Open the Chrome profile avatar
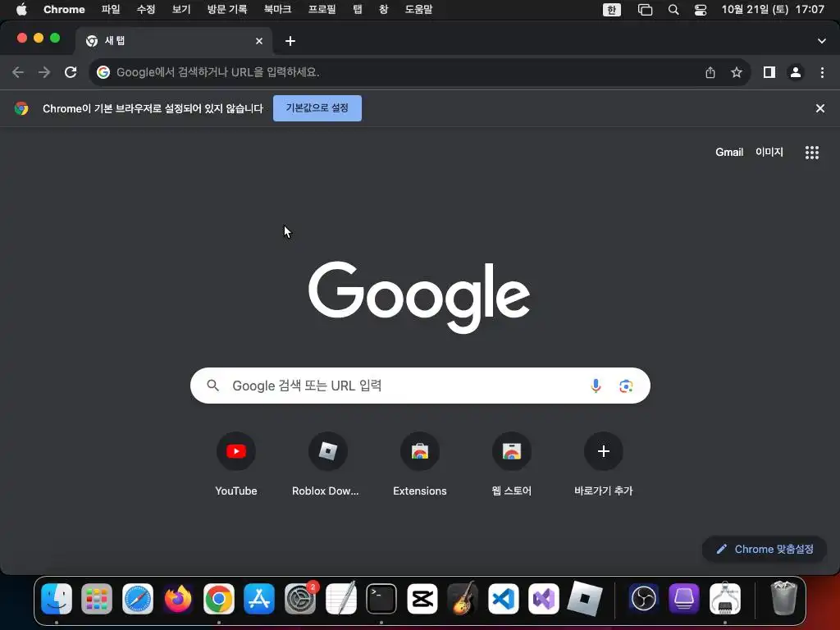Image resolution: width=840 pixels, height=630 pixels. [796, 72]
